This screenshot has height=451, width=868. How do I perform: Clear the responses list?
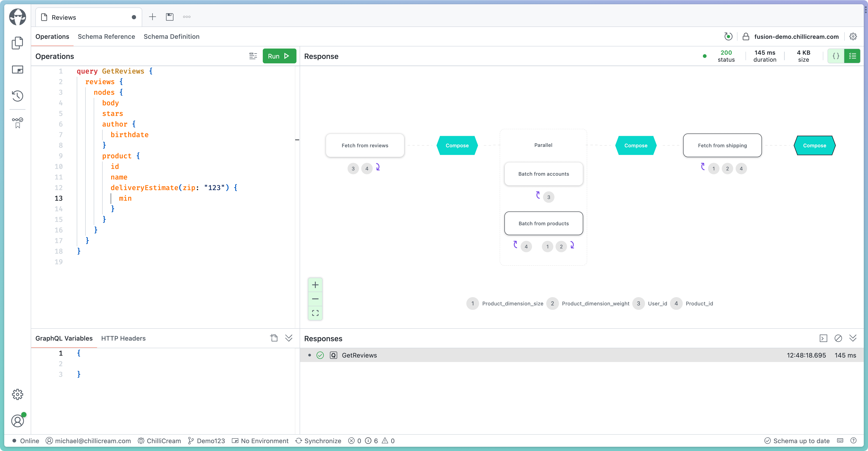click(838, 338)
